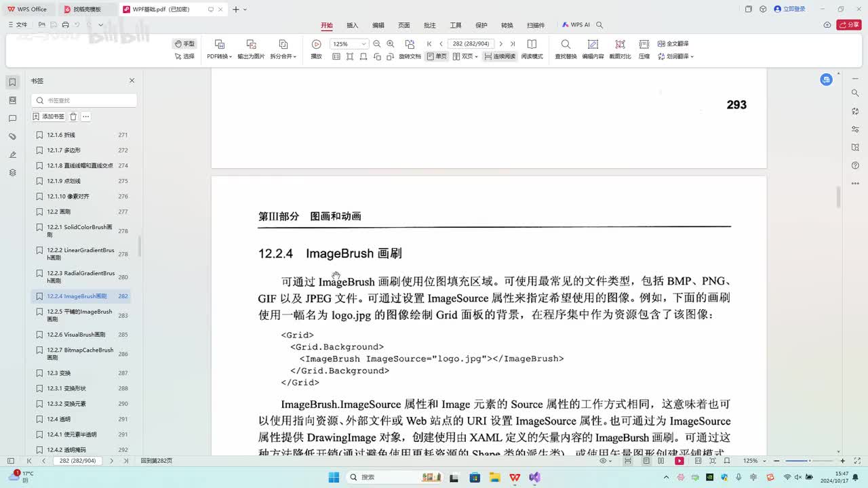Jump to the first page in toolbar
This screenshot has height=488, width=868.
[429, 44]
